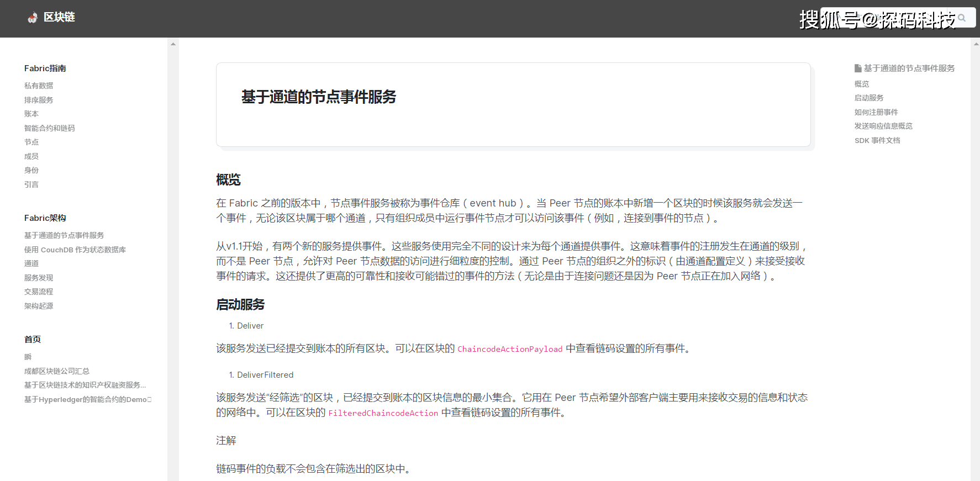
Task: Click the sidebar scrollbar up arrow
Action: click(x=173, y=44)
